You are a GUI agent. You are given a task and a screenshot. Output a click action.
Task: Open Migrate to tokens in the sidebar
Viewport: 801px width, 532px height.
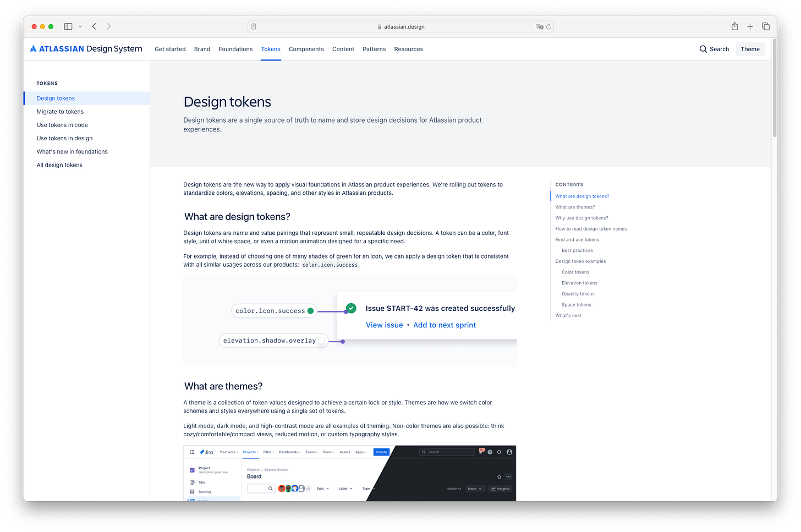60,112
